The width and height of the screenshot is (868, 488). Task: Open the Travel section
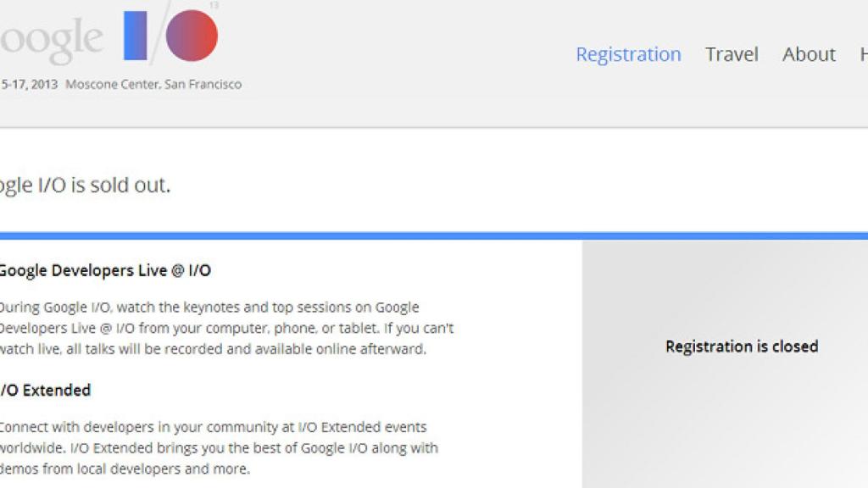pos(731,54)
